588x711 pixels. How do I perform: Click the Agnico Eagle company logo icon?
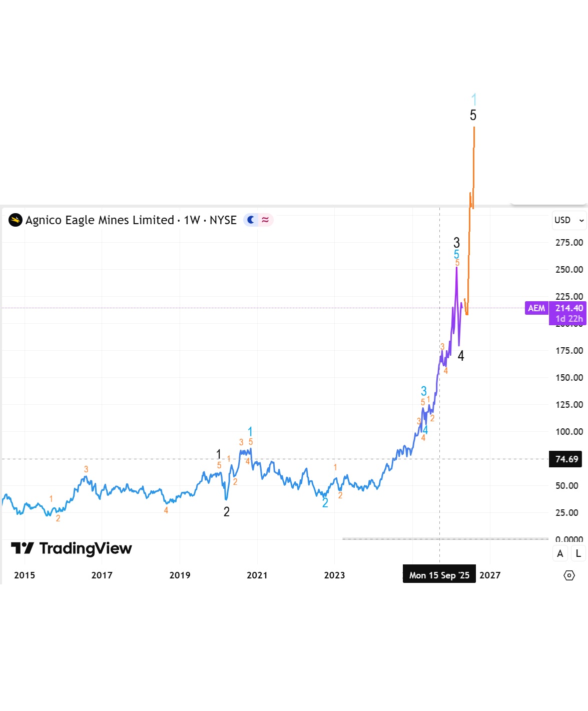(x=16, y=220)
